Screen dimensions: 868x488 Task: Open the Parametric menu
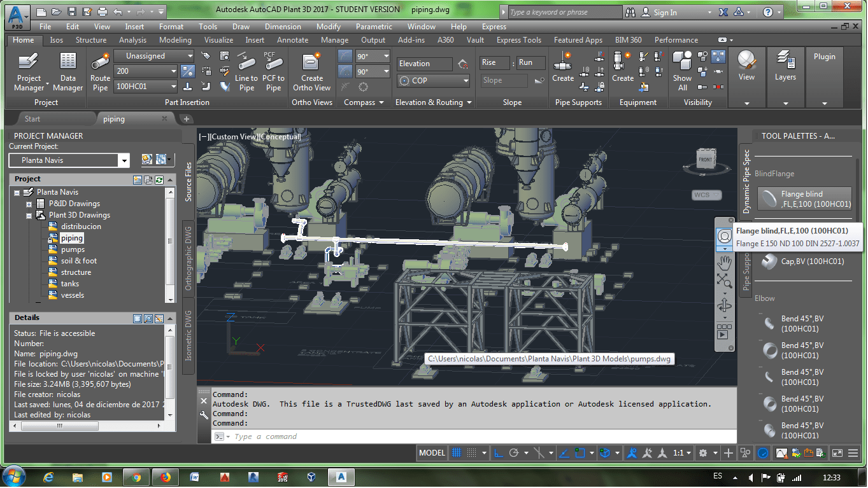pyautogui.click(x=374, y=27)
